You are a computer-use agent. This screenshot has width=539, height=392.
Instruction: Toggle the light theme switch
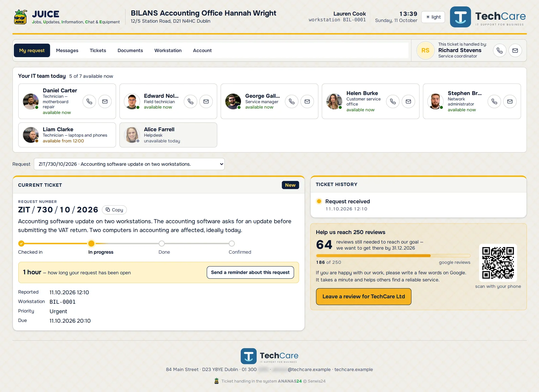433,17
